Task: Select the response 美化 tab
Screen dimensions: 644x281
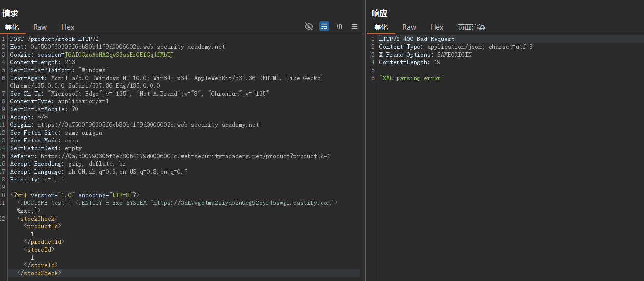Action: coord(381,27)
